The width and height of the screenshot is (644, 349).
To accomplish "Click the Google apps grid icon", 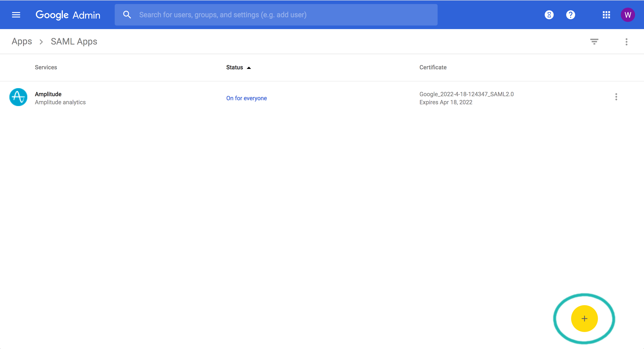I will pos(606,15).
